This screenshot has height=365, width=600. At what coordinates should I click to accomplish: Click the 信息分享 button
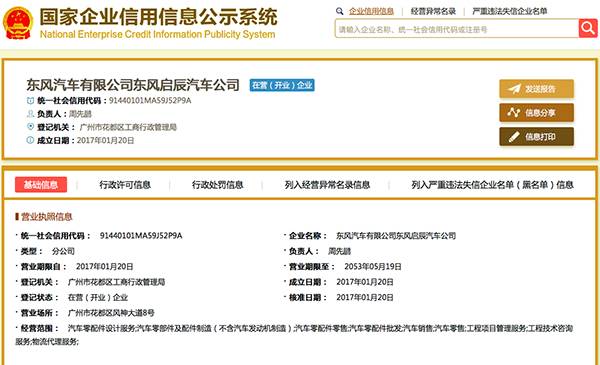click(536, 112)
